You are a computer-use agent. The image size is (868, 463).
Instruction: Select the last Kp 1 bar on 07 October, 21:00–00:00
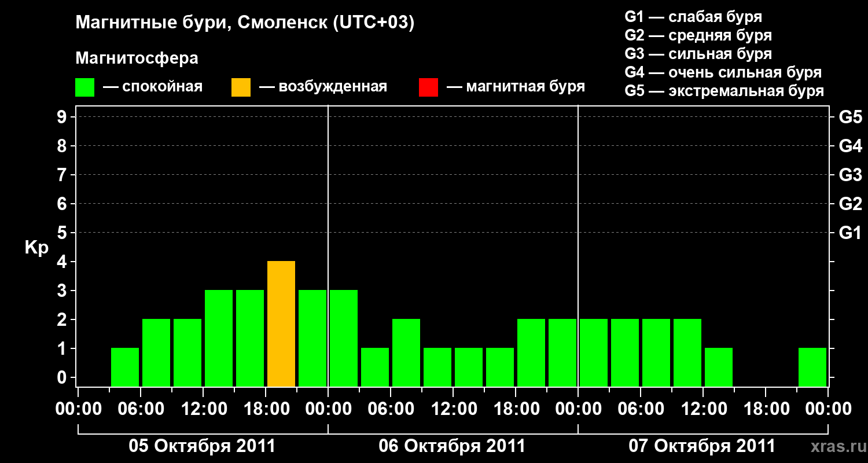pos(812,367)
